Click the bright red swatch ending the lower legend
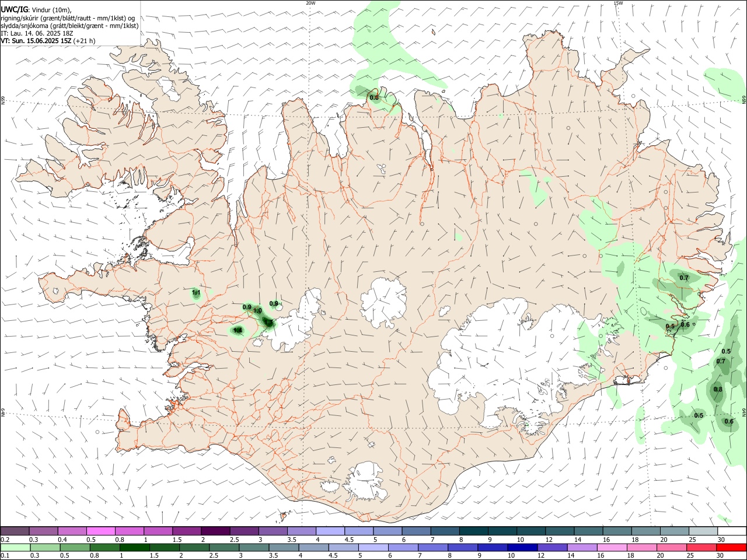This screenshot has height=560, width=747. (x=731, y=547)
